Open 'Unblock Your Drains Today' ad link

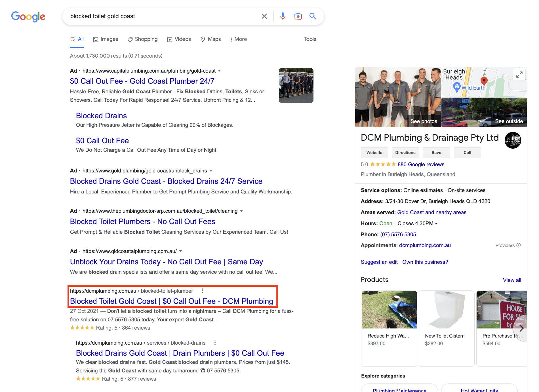tap(167, 262)
